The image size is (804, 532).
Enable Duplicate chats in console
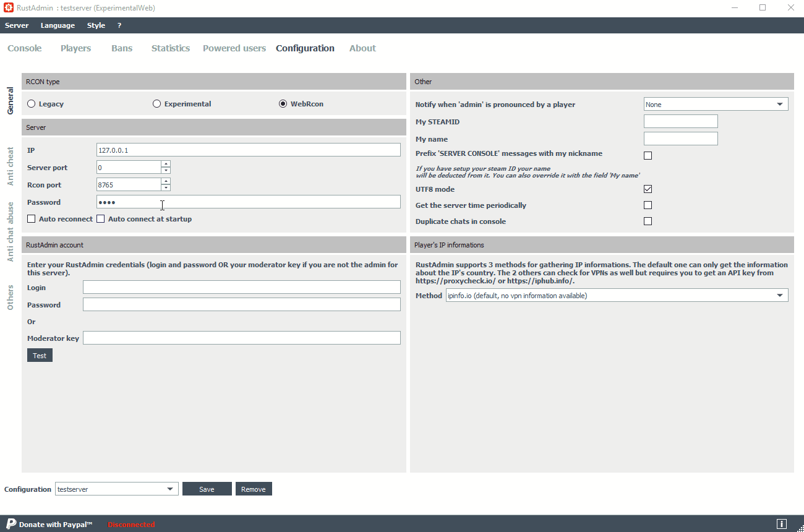[x=648, y=221]
